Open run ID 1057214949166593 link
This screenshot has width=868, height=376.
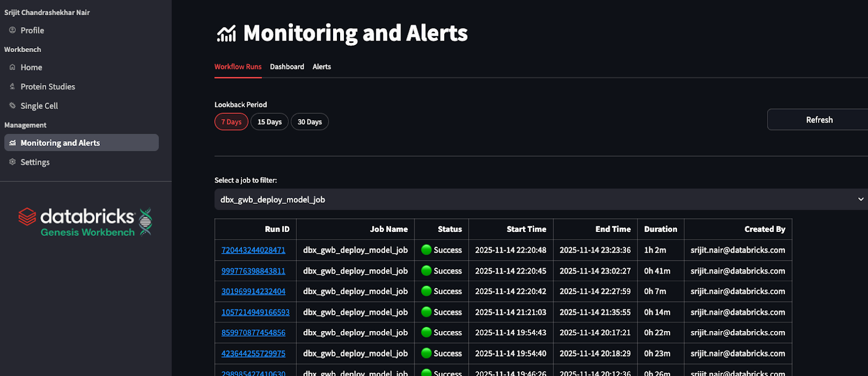pyautogui.click(x=256, y=312)
